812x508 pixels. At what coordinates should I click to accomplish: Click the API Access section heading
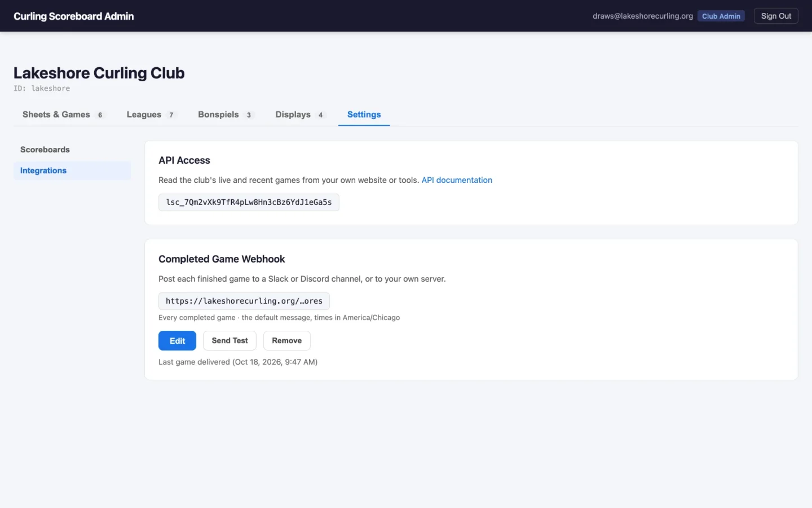[184, 160]
